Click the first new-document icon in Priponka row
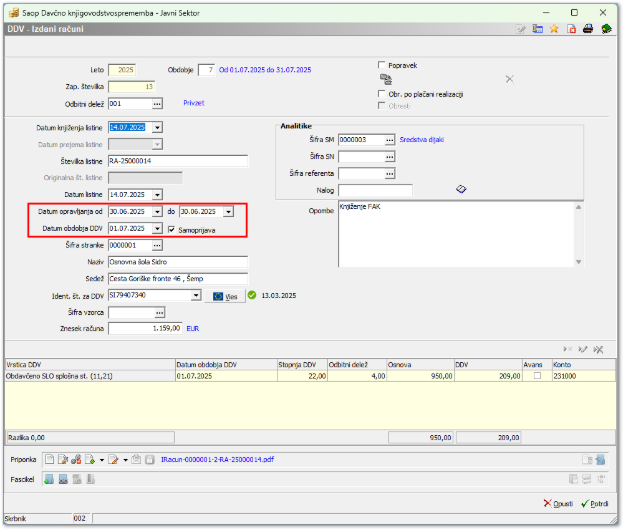This screenshot has height=530, width=624. [x=49, y=460]
